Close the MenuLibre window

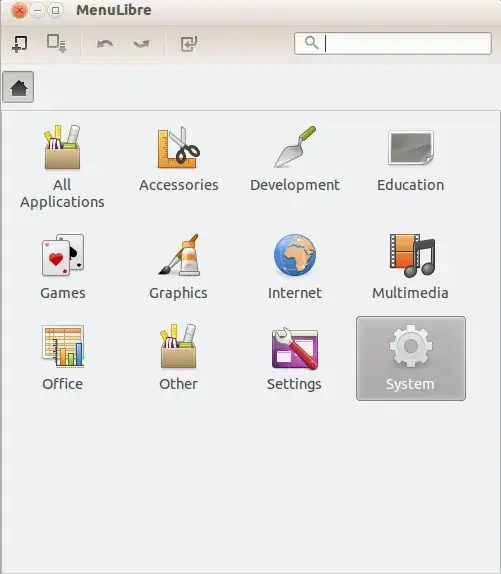pyautogui.click(x=19, y=11)
